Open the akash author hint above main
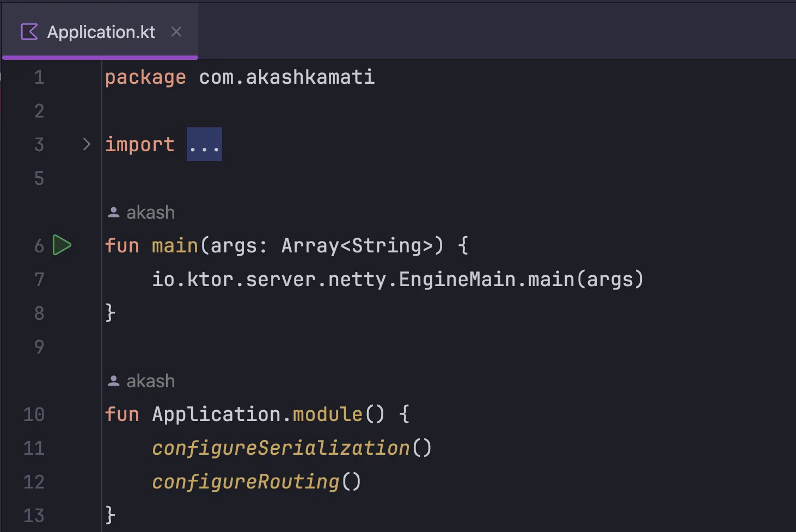 click(x=150, y=212)
